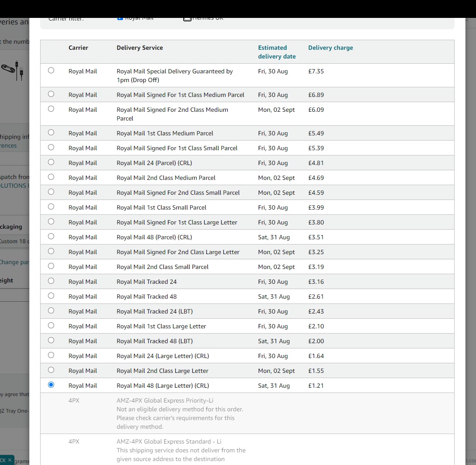Click 'Royal Mail 48 (Large Letter) (CRL)' service name

coord(163,386)
